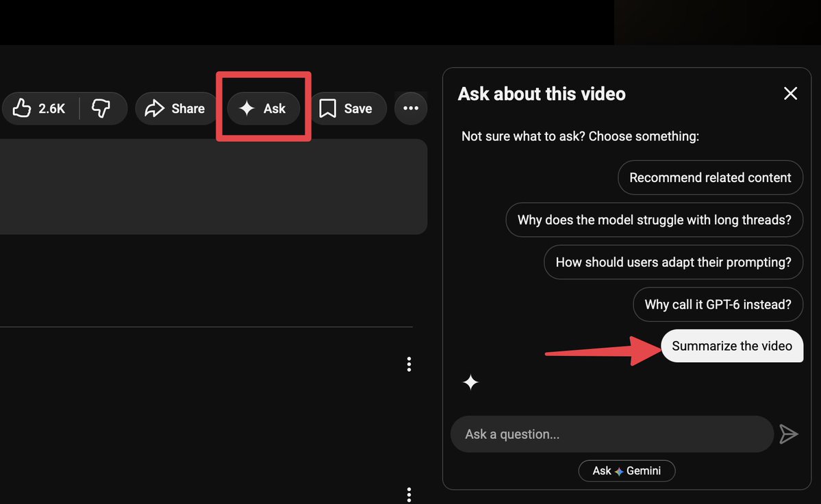Like the video with 2.6K thumbs up

pyautogui.click(x=40, y=108)
